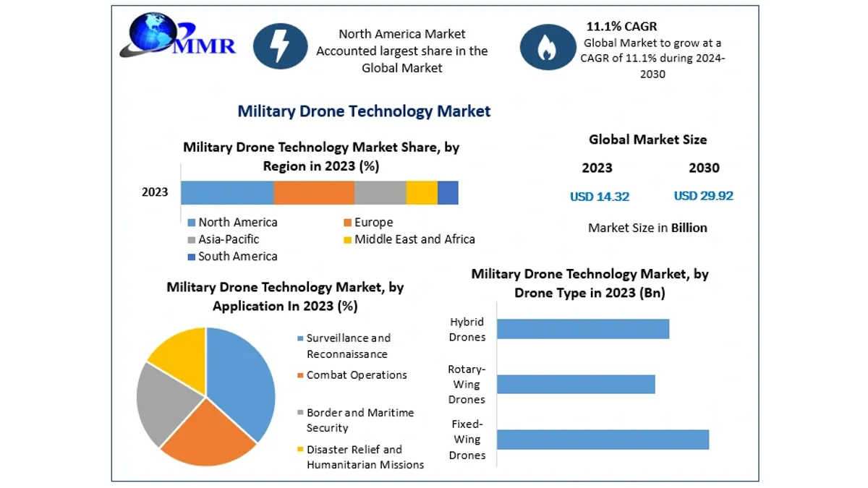Select Border and Maritime Security legend entry
The width and height of the screenshot is (868, 488).
[355, 420]
